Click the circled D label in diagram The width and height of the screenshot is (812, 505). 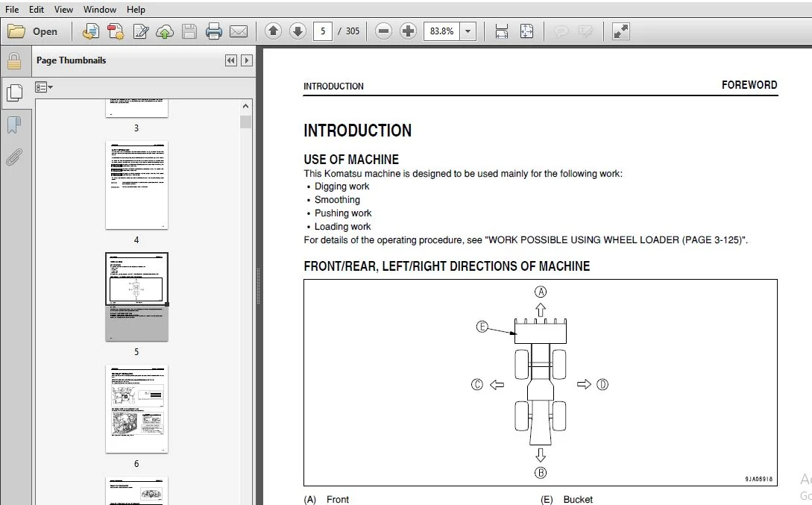(x=602, y=384)
